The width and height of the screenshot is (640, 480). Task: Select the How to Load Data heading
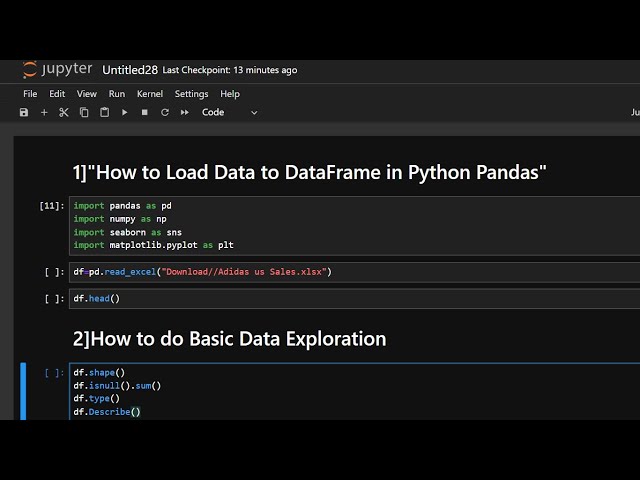point(309,172)
